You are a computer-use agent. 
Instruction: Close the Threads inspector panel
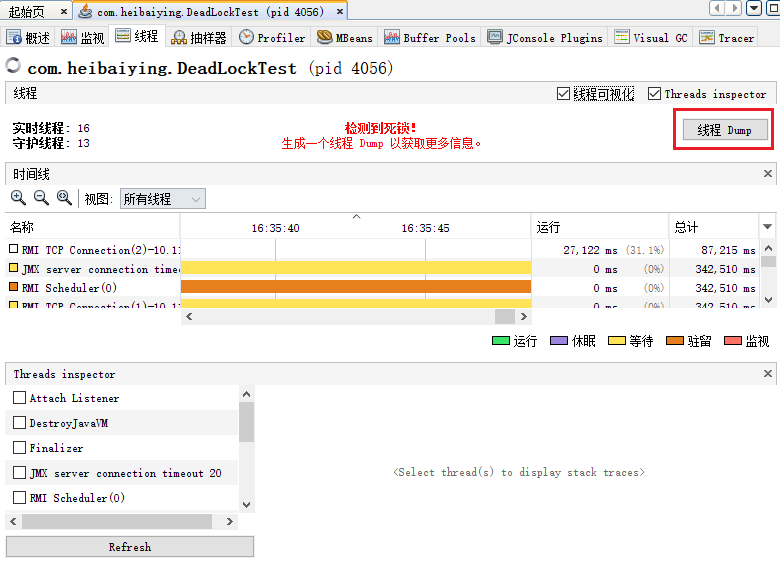[768, 374]
